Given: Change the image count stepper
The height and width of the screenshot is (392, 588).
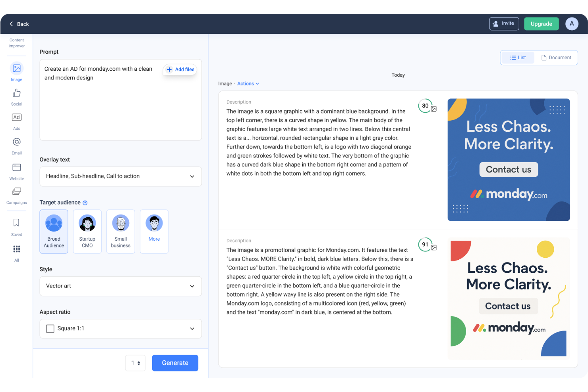Looking at the screenshot, I should [135, 363].
